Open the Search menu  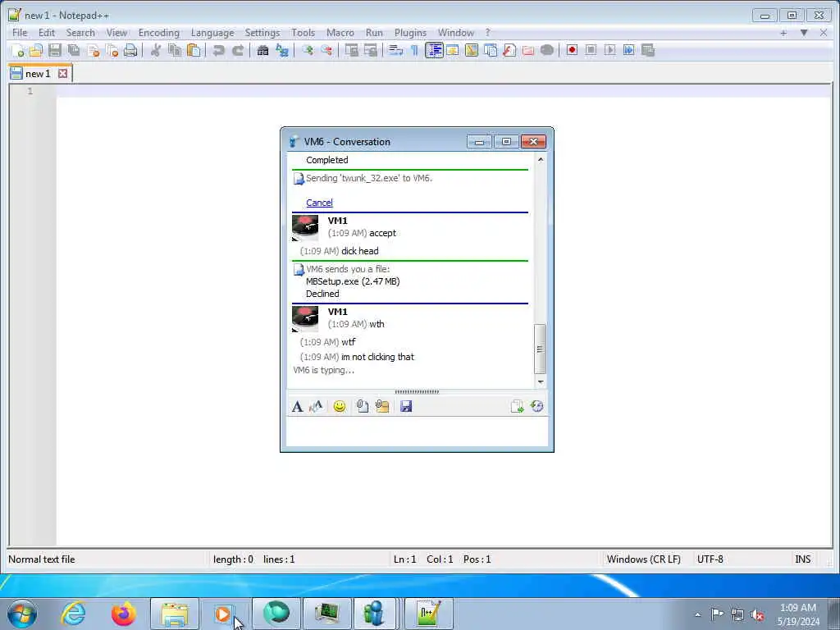80,33
